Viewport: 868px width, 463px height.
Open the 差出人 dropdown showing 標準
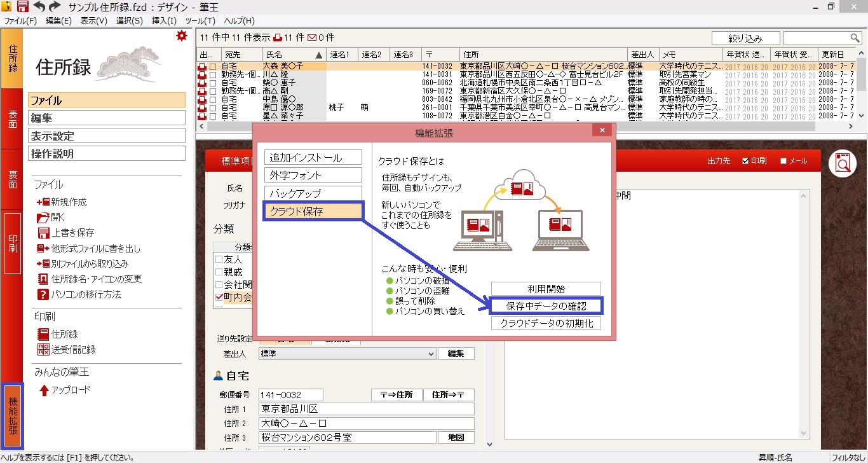[347, 354]
